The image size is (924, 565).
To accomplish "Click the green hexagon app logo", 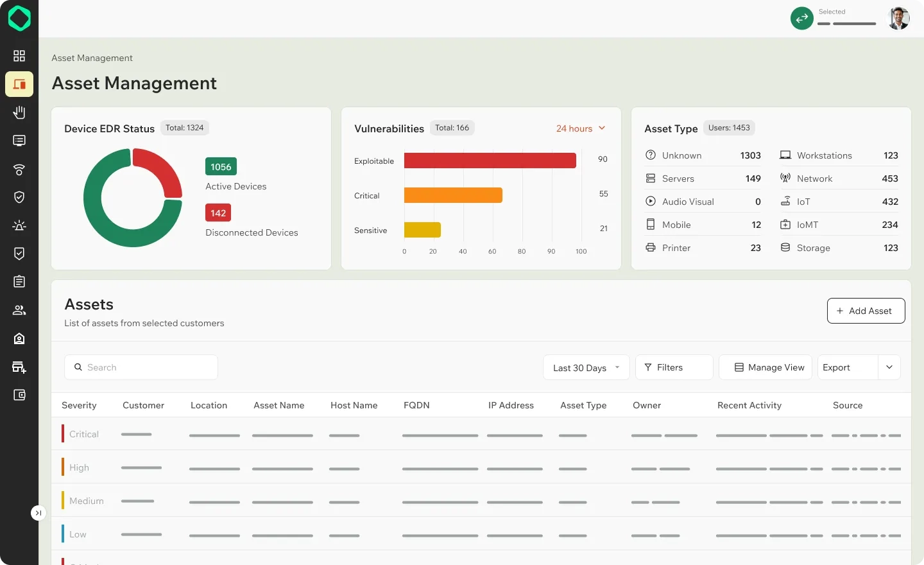I will point(19,19).
